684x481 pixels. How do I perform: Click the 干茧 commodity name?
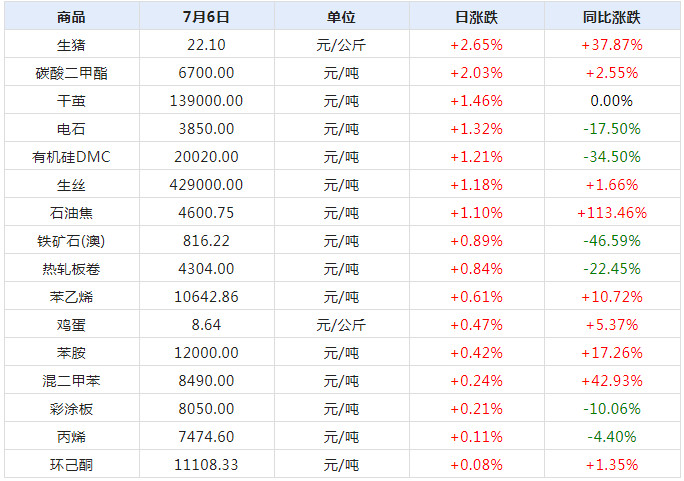tap(71, 101)
